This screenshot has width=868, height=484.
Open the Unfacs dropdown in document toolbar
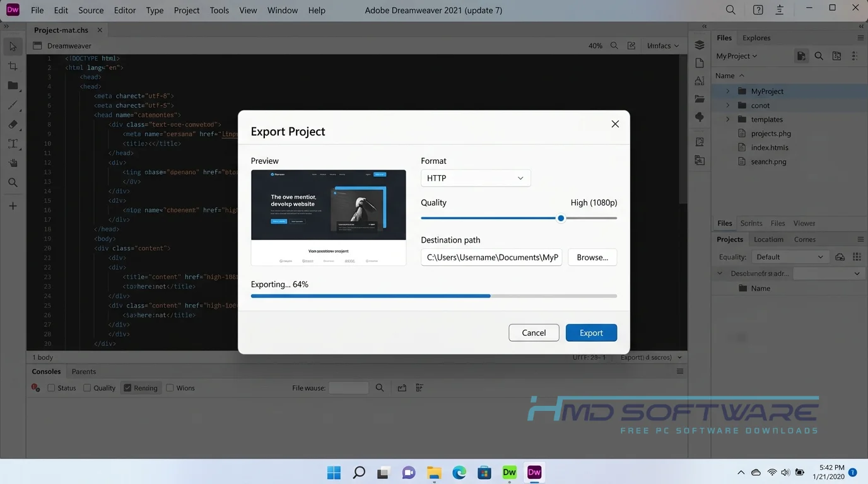[x=664, y=46]
